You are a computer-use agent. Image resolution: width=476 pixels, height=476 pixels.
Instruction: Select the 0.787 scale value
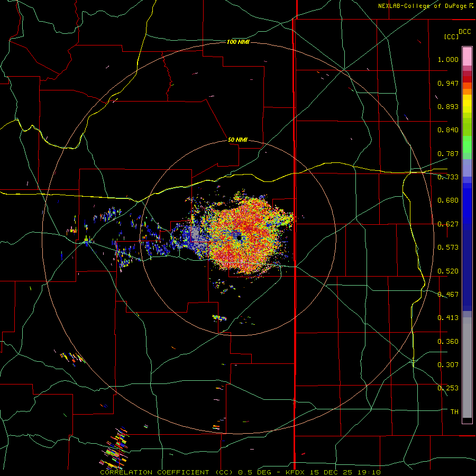[448, 153]
